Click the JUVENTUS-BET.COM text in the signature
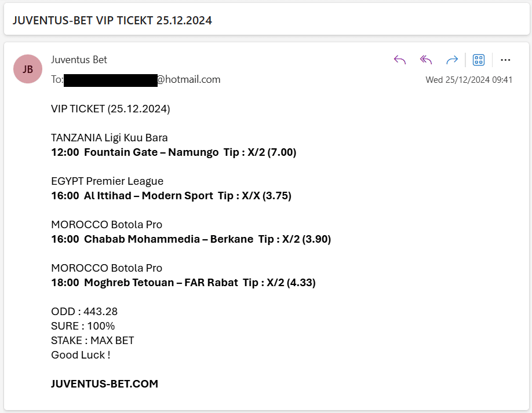 [104, 384]
